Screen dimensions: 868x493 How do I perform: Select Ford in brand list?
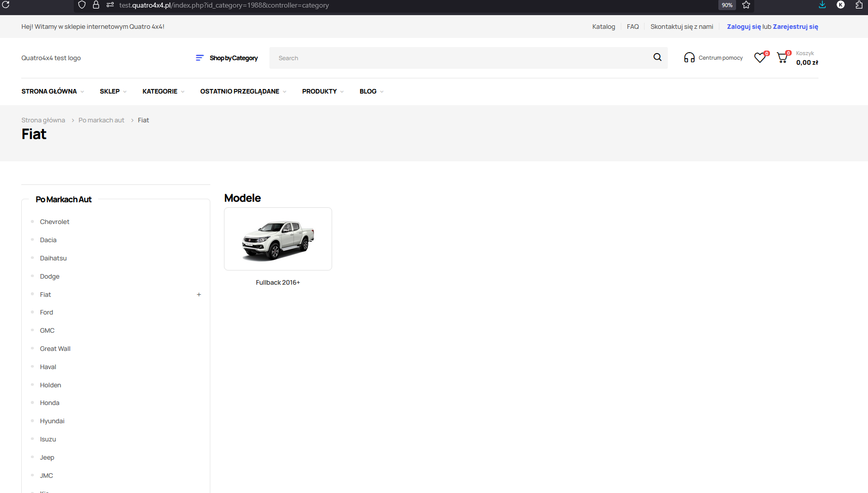47,312
